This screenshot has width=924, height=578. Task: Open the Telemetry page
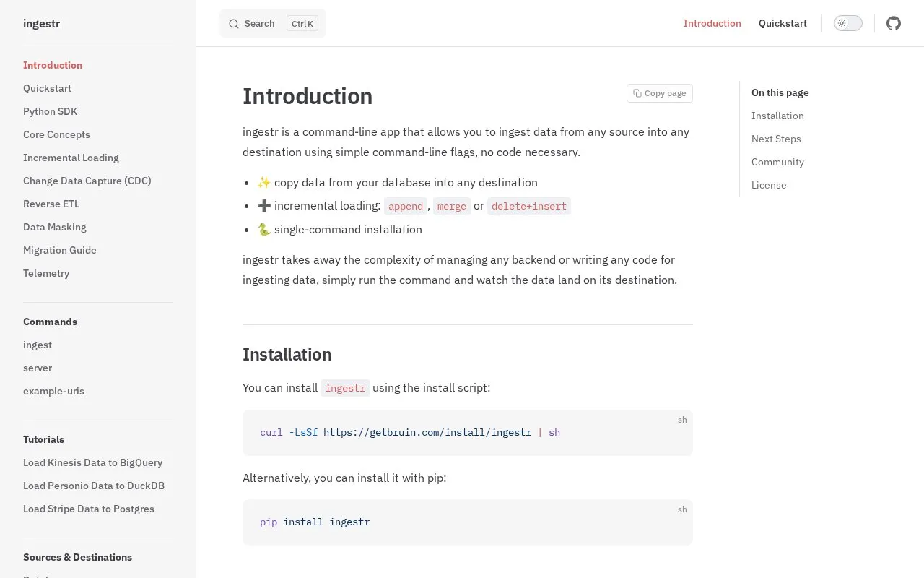[x=46, y=273]
